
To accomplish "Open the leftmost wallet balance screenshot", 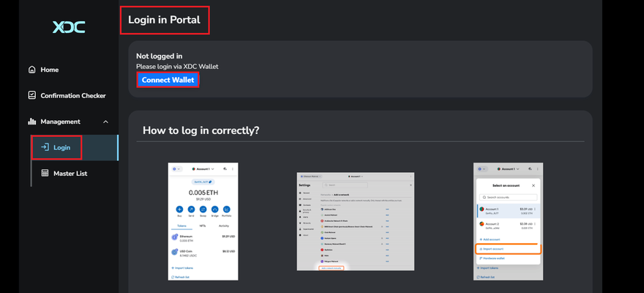I will pyautogui.click(x=203, y=221).
